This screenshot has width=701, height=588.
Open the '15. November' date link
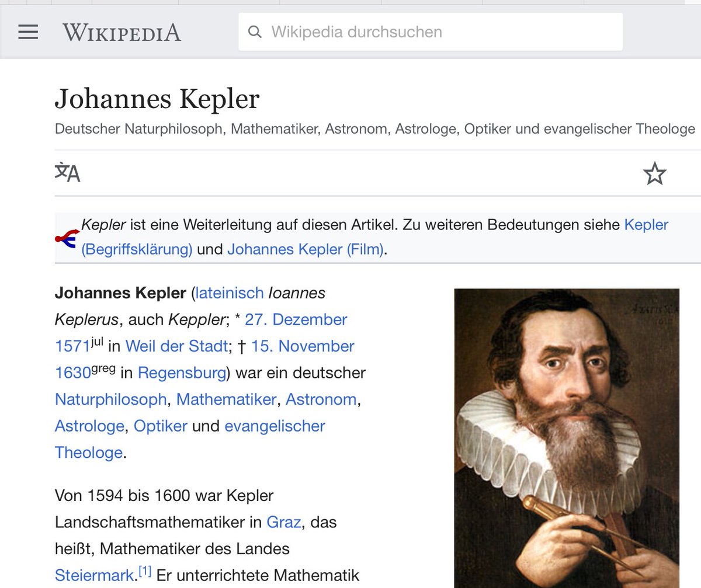click(303, 346)
